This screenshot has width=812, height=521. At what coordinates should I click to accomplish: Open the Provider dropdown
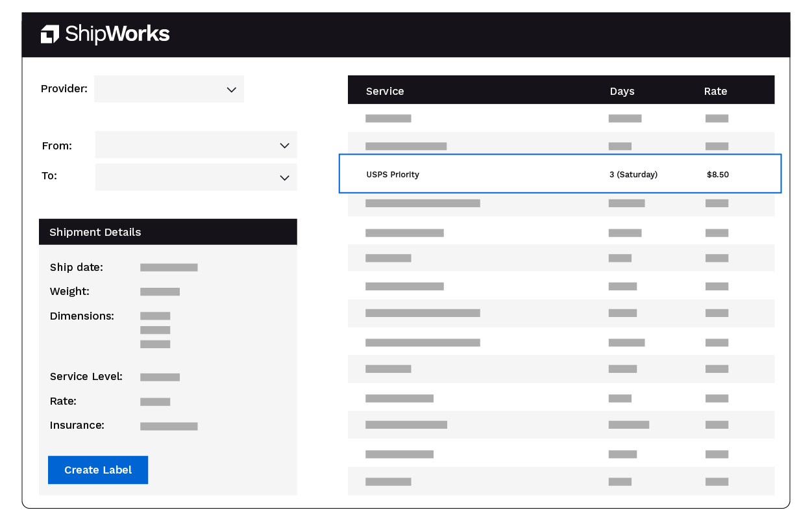(169, 89)
